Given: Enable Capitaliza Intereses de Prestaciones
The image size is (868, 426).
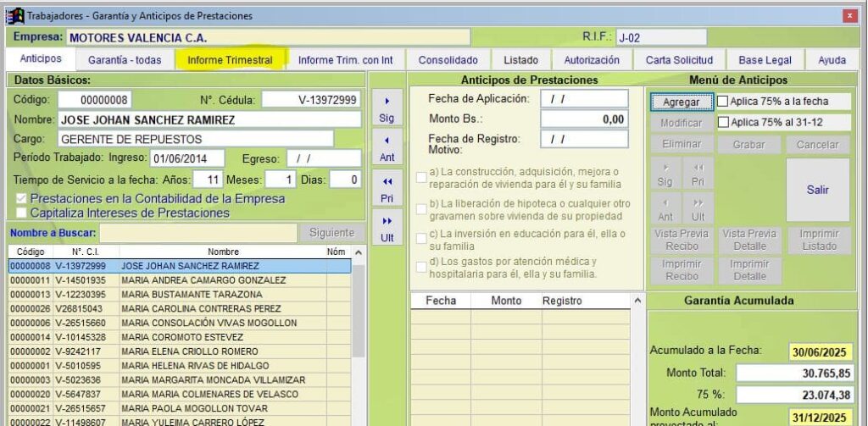Looking at the screenshot, I should point(21,213).
